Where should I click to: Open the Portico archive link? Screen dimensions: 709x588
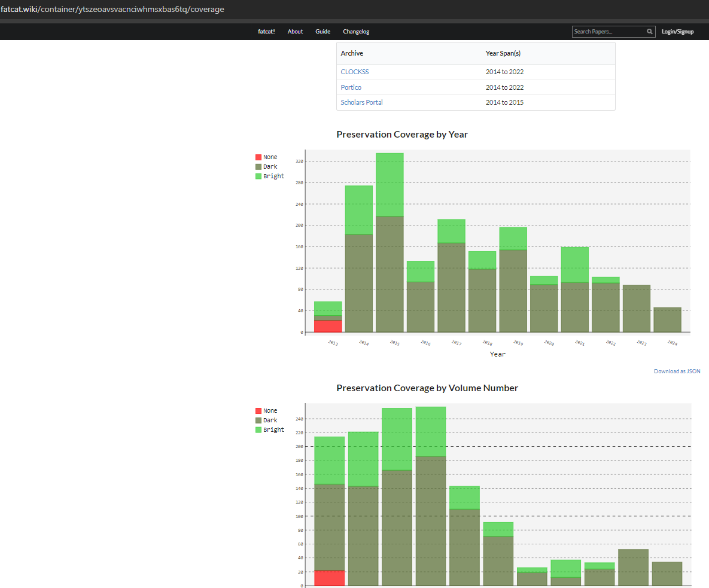(x=351, y=87)
